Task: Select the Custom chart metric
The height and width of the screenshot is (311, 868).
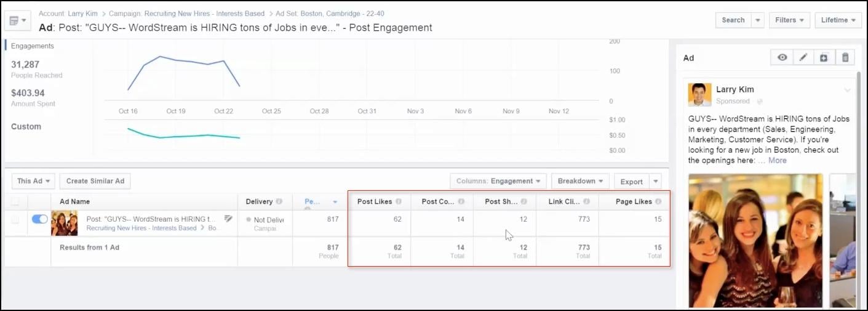Action: click(x=26, y=127)
